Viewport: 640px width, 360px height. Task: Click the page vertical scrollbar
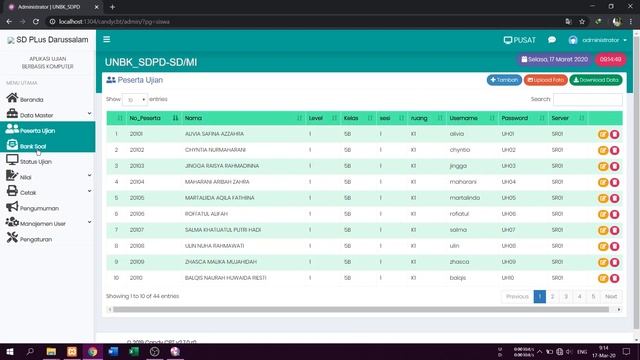pyautogui.click(x=636, y=182)
